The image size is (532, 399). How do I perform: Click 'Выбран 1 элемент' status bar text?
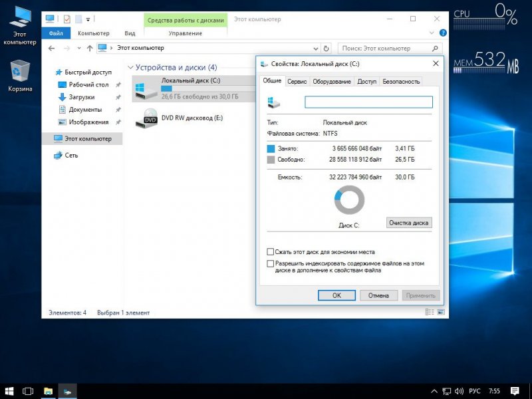point(123,313)
